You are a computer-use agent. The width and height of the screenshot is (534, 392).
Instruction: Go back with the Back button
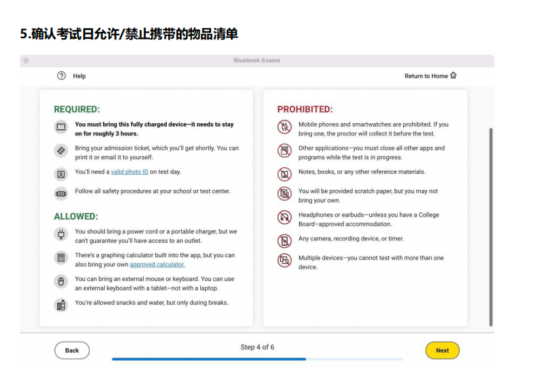point(72,350)
